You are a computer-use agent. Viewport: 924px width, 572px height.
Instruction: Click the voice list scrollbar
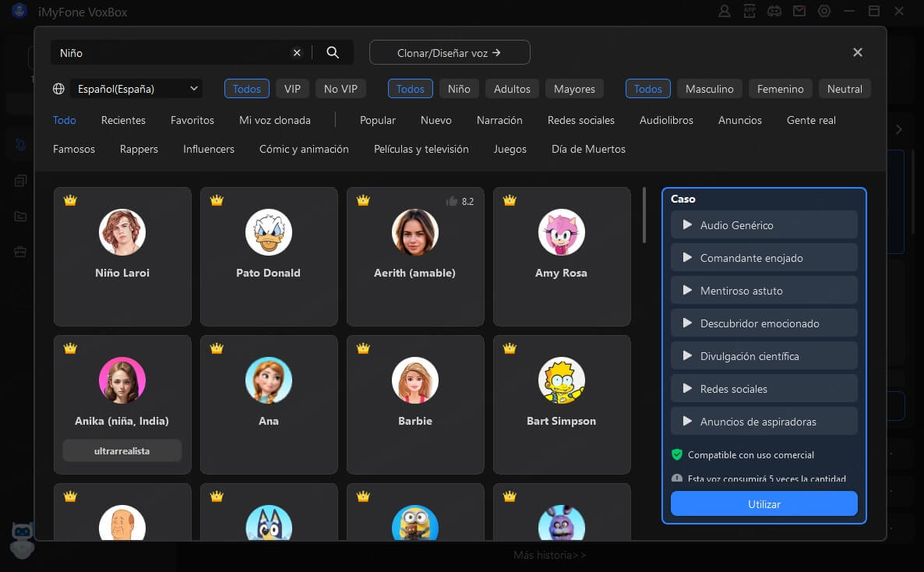(x=644, y=215)
